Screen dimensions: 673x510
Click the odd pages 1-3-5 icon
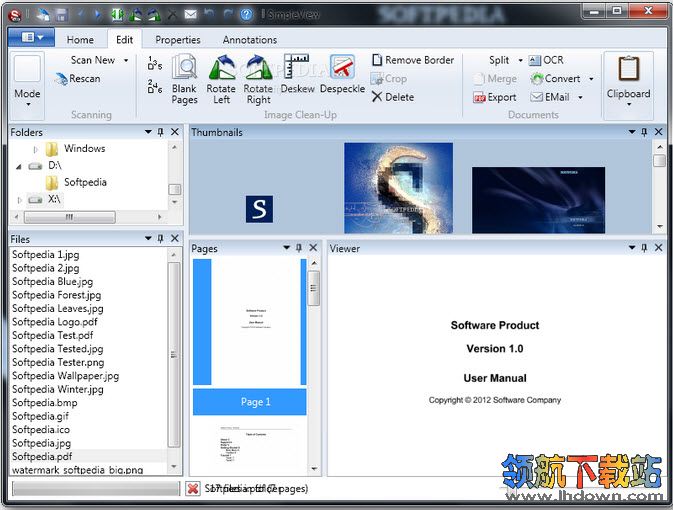click(x=155, y=63)
